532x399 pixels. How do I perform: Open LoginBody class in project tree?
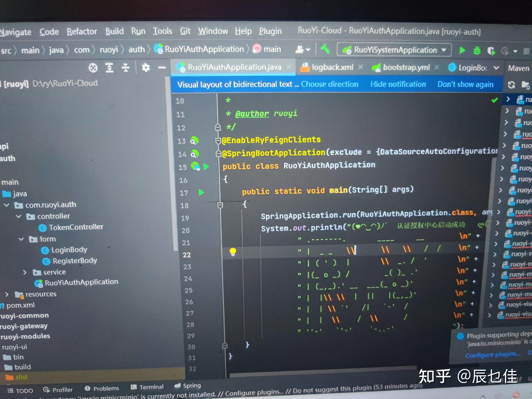[69, 250]
